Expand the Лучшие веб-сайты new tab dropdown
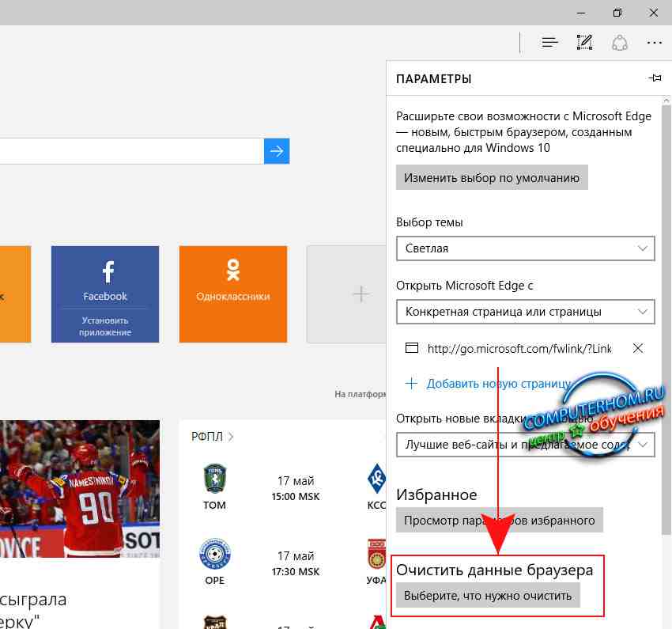The height and width of the screenshot is (629, 672). (x=525, y=445)
